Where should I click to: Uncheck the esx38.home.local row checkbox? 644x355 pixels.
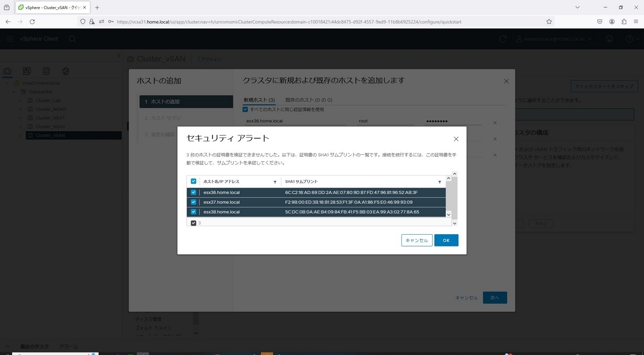tap(193, 212)
